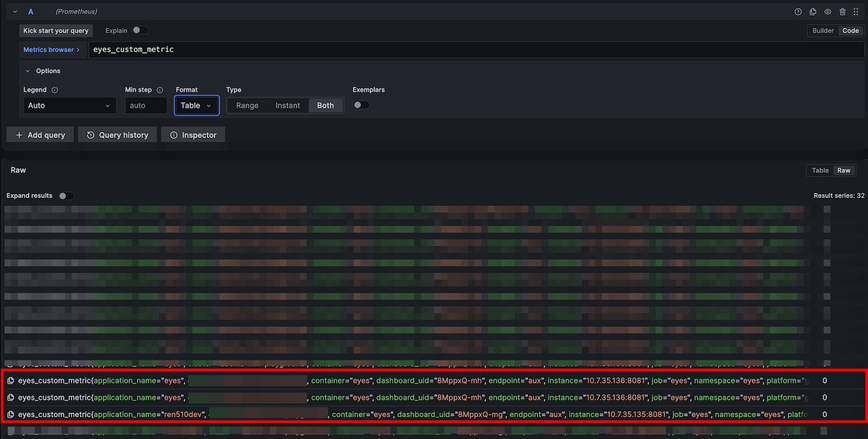The width and height of the screenshot is (868, 439).
Task: Click info icon next to Min step
Action: 160,90
